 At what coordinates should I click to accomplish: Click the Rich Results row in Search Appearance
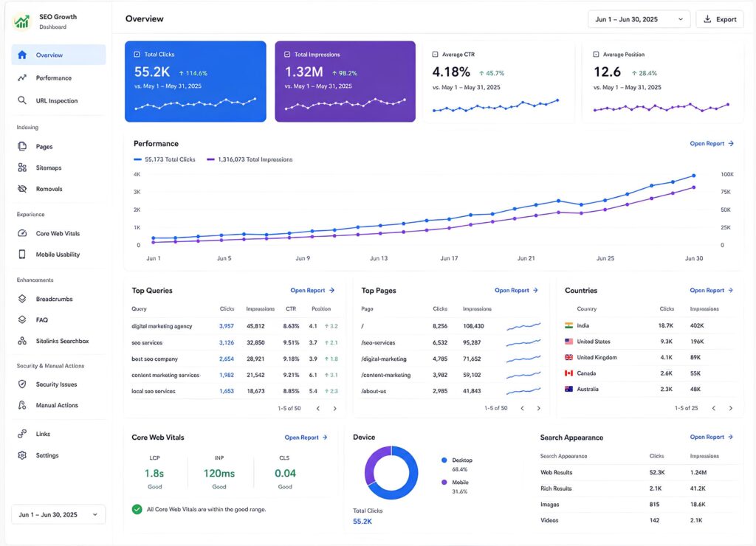638,488
